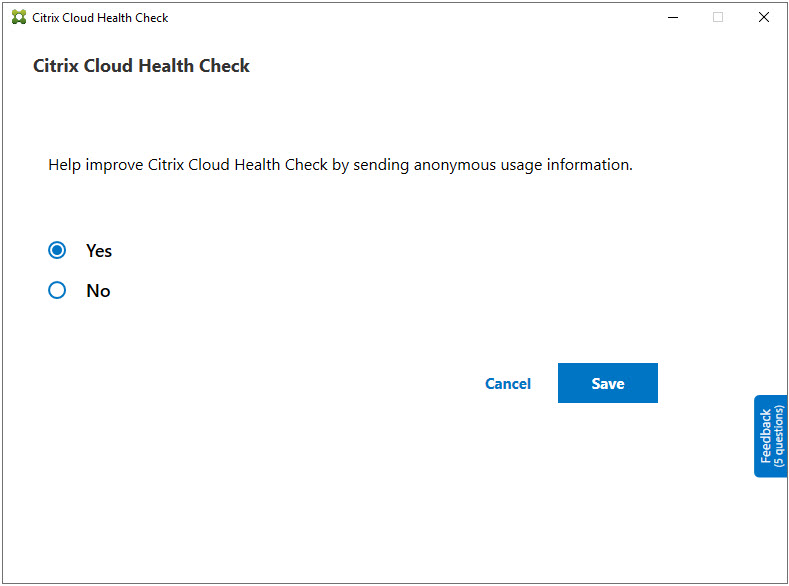The height and width of the screenshot is (586, 789).
Task: Click the Citrix logo in title bar
Action: [18, 18]
